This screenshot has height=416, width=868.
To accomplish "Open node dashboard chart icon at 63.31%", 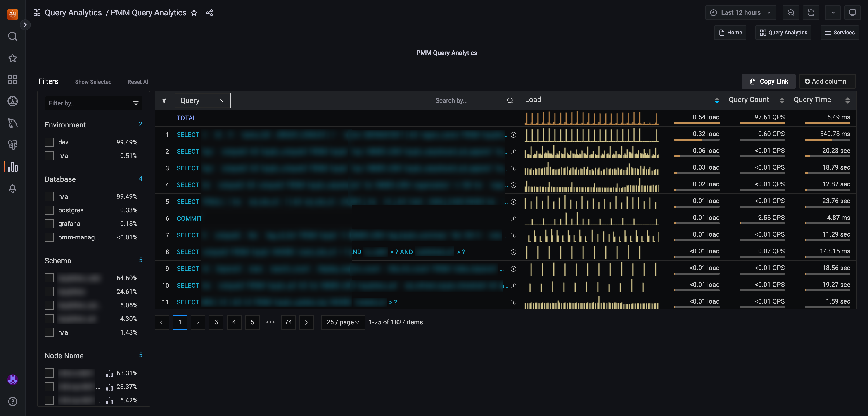I will click(x=109, y=373).
